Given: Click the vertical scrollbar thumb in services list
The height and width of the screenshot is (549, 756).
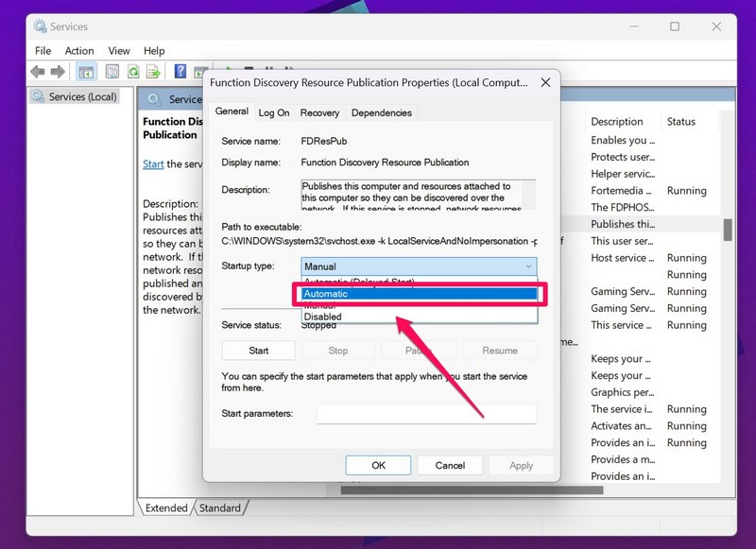Looking at the screenshot, I should [728, 230].
